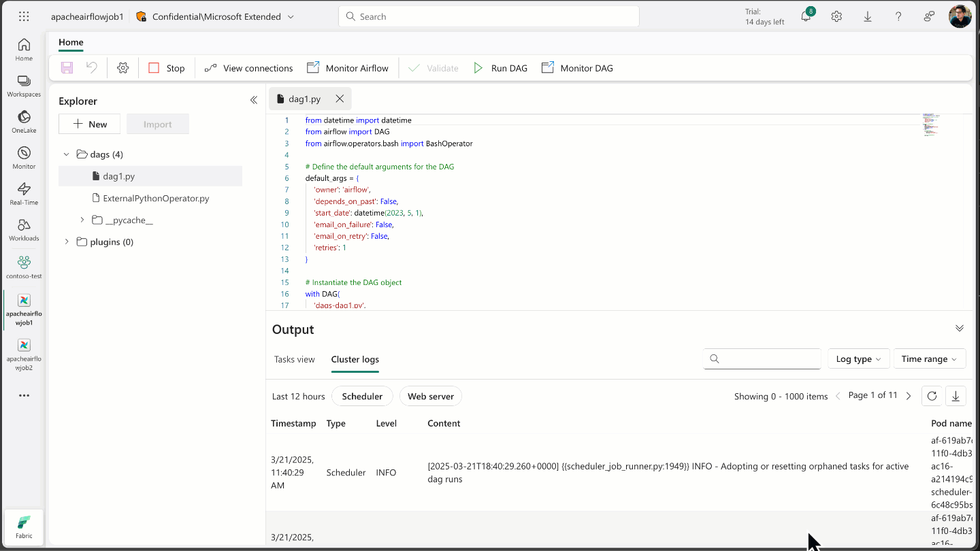Download the cluster logs
The width and height of the screenshot is (980, 551).
click(955, 396)
